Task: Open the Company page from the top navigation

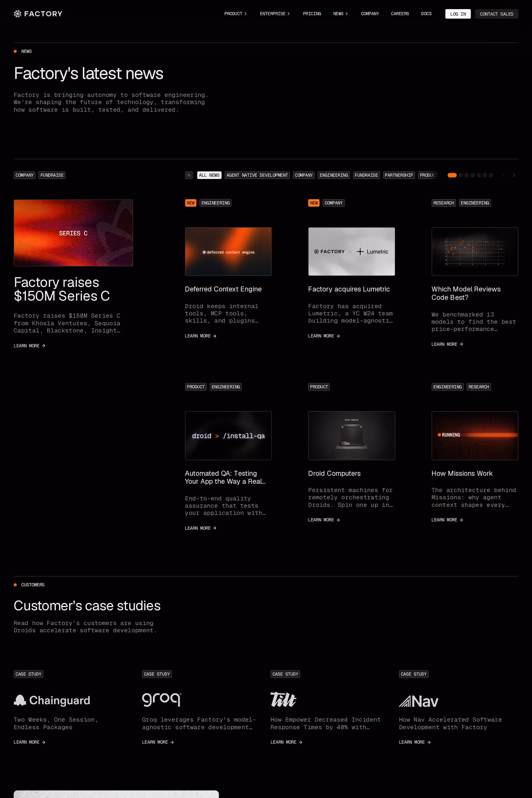Action: coord(370,14)
